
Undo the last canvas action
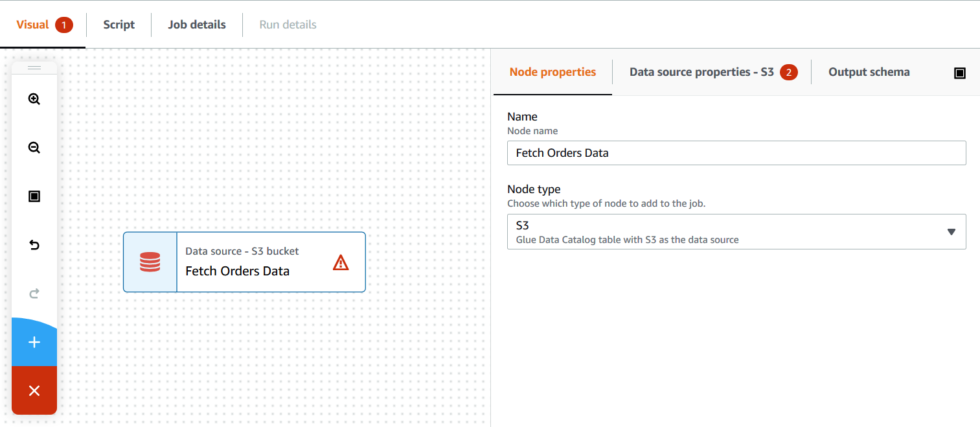[x=34, y=245]
